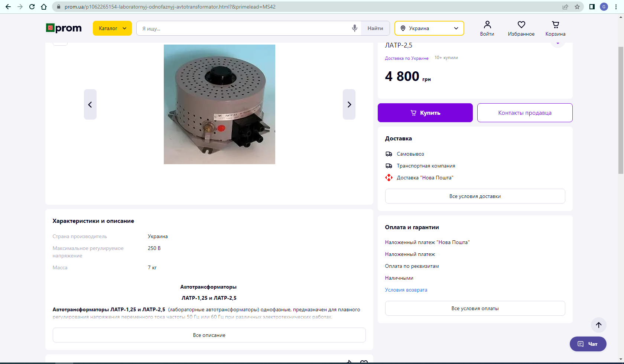Click the Доставка section heading

tap(399, 139)
